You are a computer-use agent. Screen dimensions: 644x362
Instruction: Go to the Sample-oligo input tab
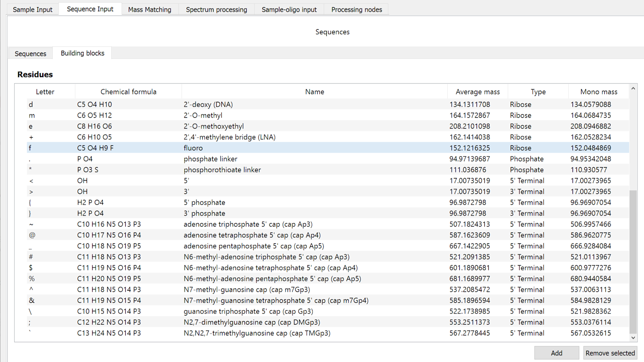(x=289, y=9)
